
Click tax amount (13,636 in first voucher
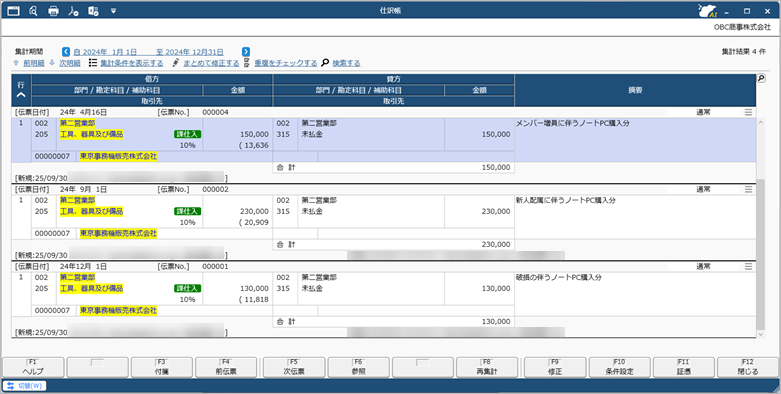coord(254,145)
